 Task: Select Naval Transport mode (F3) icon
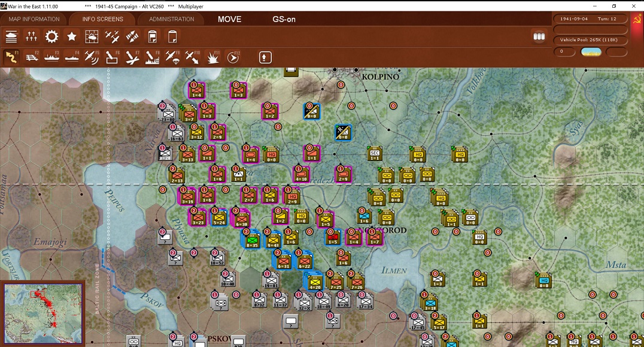click(x=51, y=57)
